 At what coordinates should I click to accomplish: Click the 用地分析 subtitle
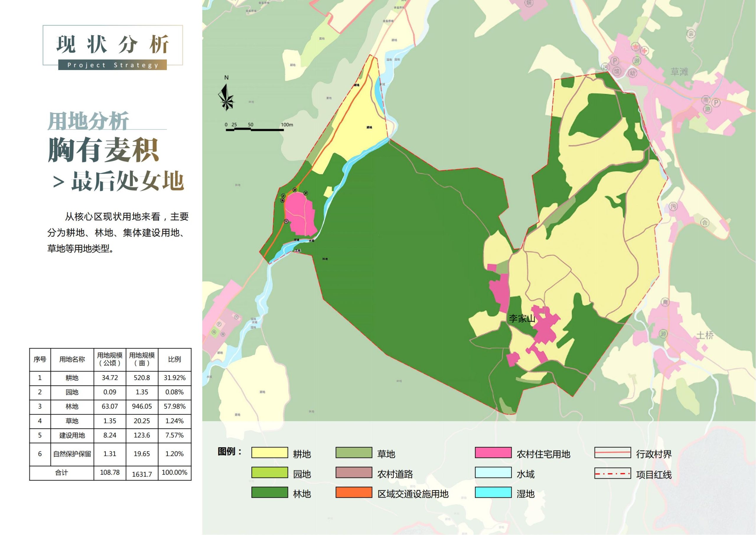tap(88, 121)
